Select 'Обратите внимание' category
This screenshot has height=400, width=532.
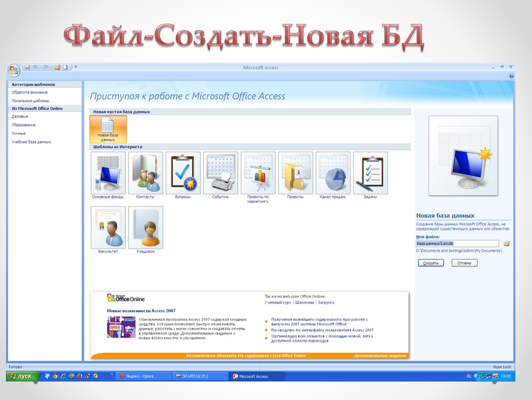click(30, 92)
